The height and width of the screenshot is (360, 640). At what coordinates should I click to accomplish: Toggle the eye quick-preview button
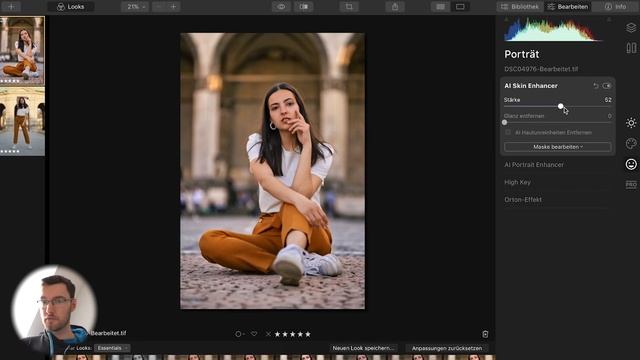coord(281,7)
